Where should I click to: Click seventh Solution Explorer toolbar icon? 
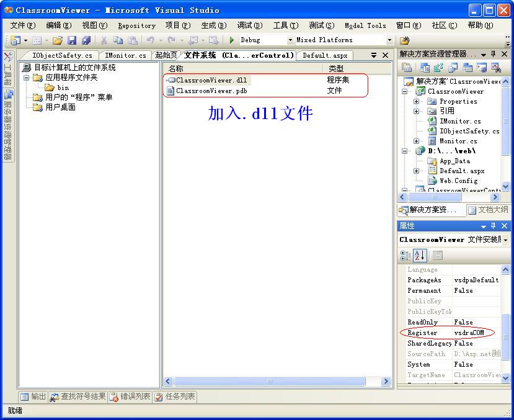pos(496,68)
